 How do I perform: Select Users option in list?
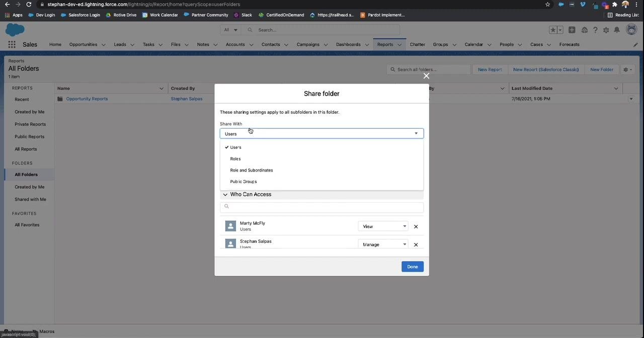click(x=321, y=147)
